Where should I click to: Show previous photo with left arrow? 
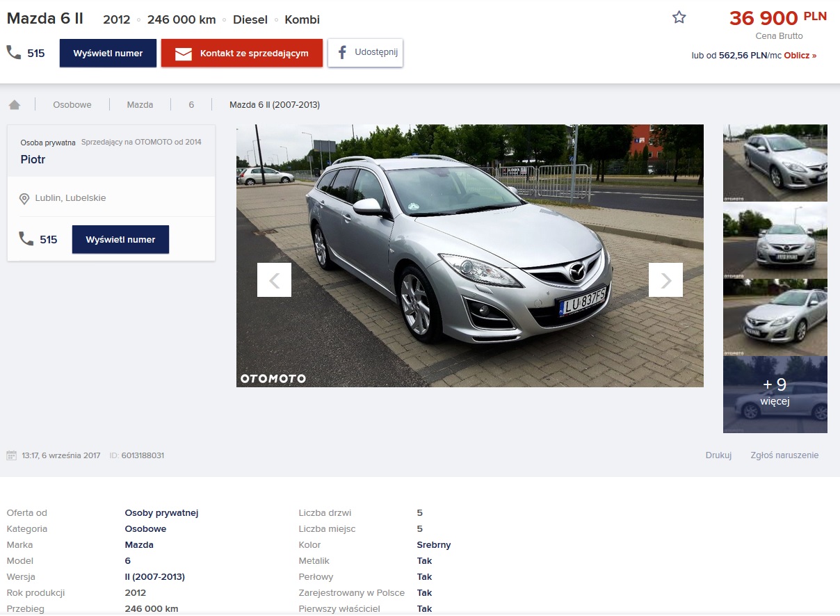coord(274,280)
